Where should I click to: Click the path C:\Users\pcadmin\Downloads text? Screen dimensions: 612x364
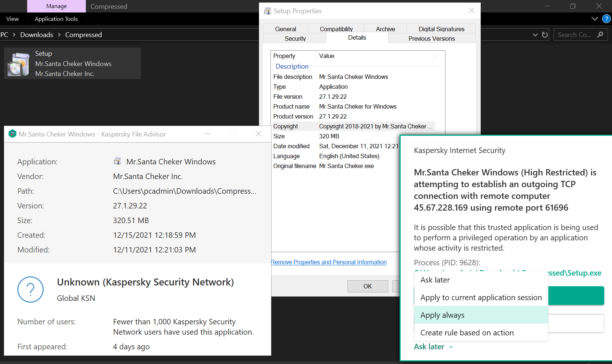pos(185,191)
